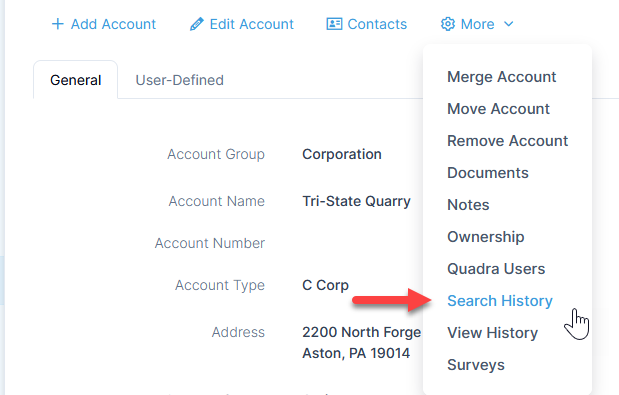This screenshot has height=395, width=619.
Task: Click the gear icon next to More
Action: (448, 24)
